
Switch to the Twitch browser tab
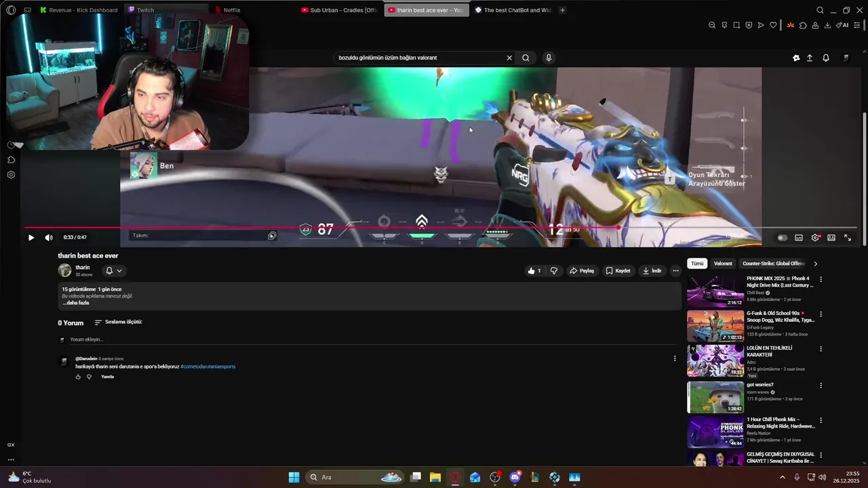coord(166,10)
